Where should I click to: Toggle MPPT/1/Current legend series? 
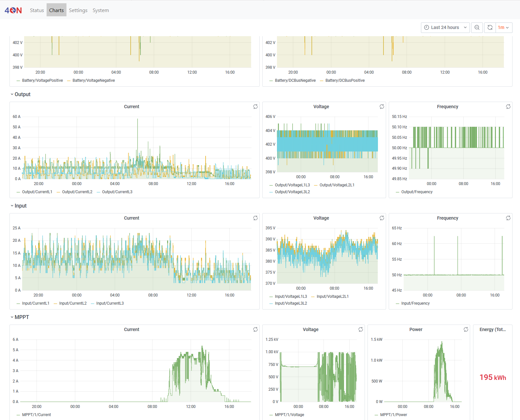(x=36, y=415)
